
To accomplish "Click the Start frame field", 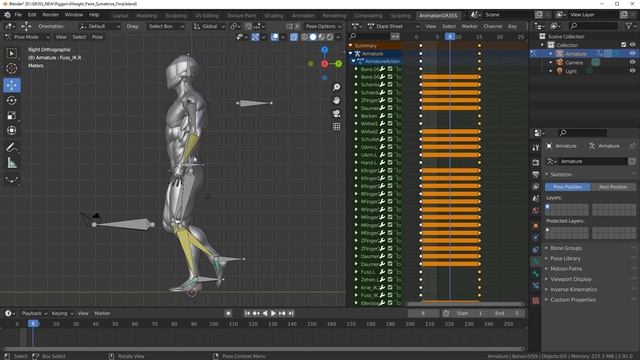I will 469,313.
